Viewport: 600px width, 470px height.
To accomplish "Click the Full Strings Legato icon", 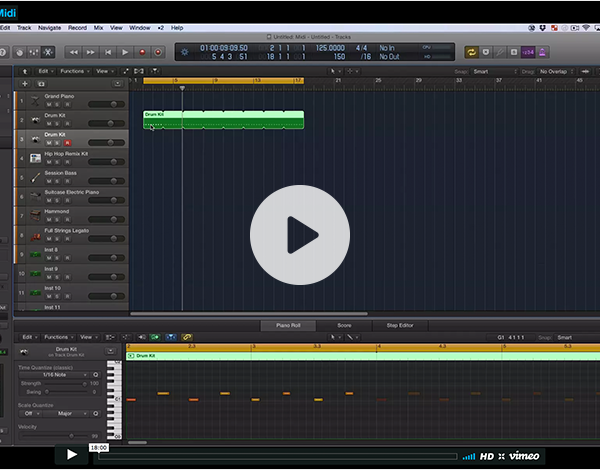I will coord(35,235).
